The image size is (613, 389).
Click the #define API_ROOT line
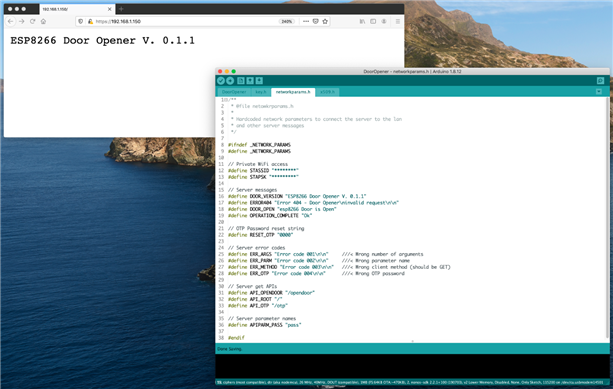click(x=255, y=299)
